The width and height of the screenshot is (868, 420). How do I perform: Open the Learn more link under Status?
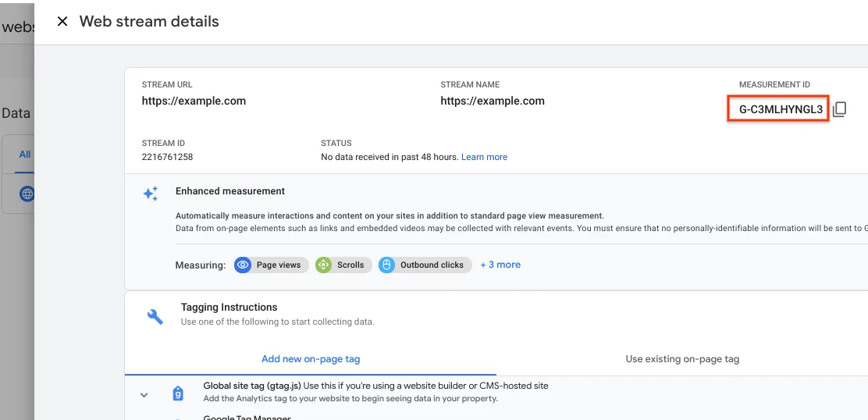point(484,157)
